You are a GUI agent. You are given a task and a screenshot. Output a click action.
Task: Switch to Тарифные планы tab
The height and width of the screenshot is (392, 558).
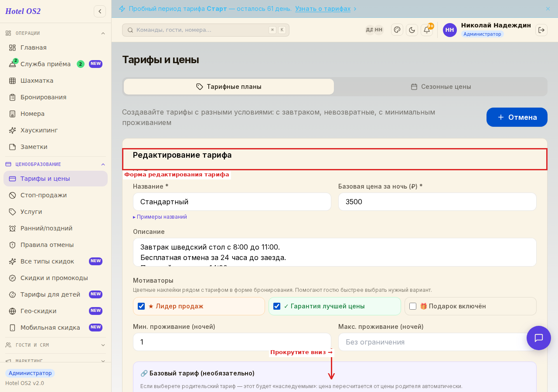click(x=229, y=87)
